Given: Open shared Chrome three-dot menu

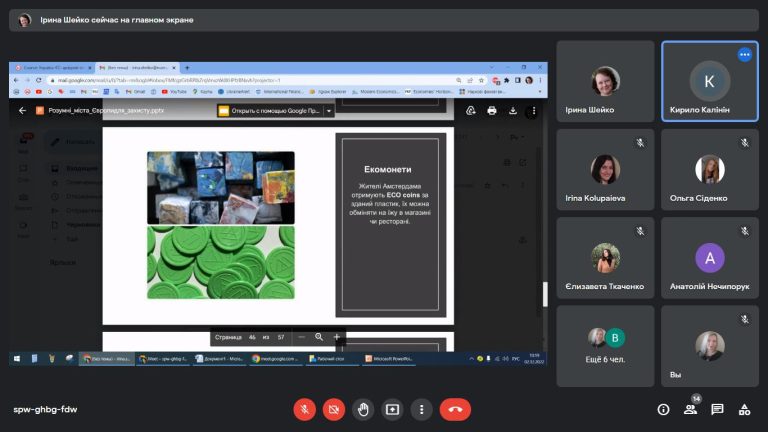Looking at the screenshot, I should 540,80.
